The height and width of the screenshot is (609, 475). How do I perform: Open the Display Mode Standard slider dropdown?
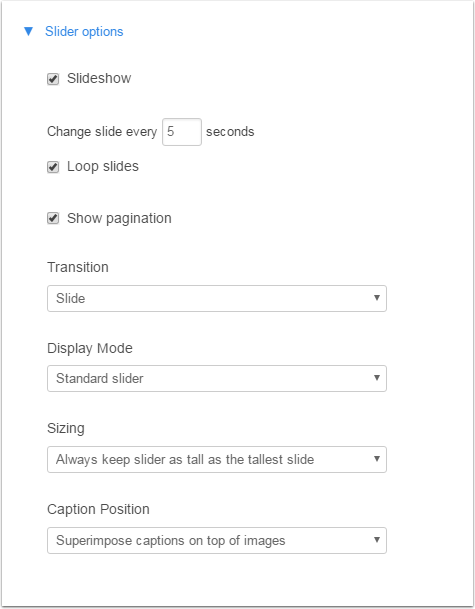click(x=217, y=378)
